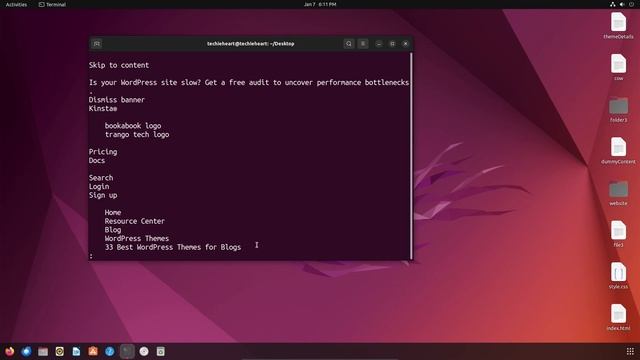Click 'bookabook logo' text
The width and height of the screenshot is (640, 360).
(x=133, y=126)
